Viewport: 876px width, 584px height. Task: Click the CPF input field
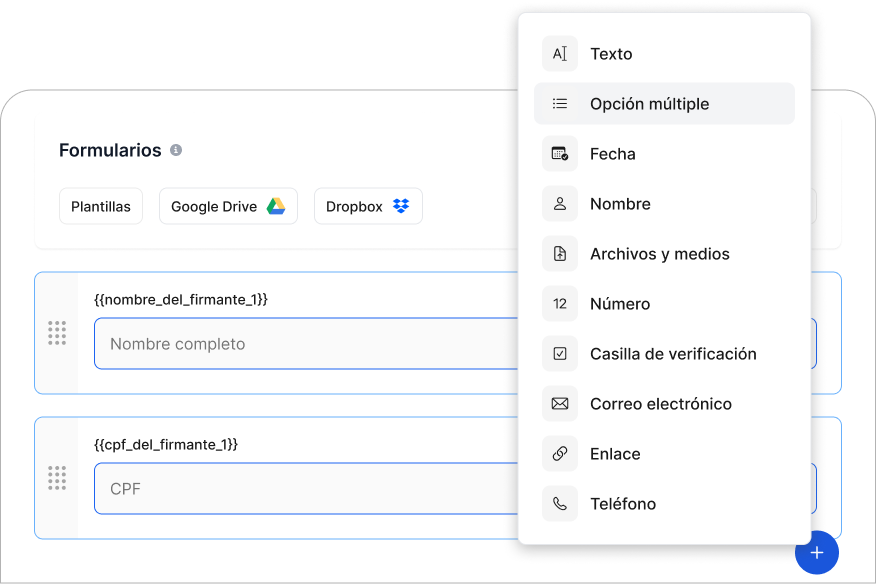(300, 488)
